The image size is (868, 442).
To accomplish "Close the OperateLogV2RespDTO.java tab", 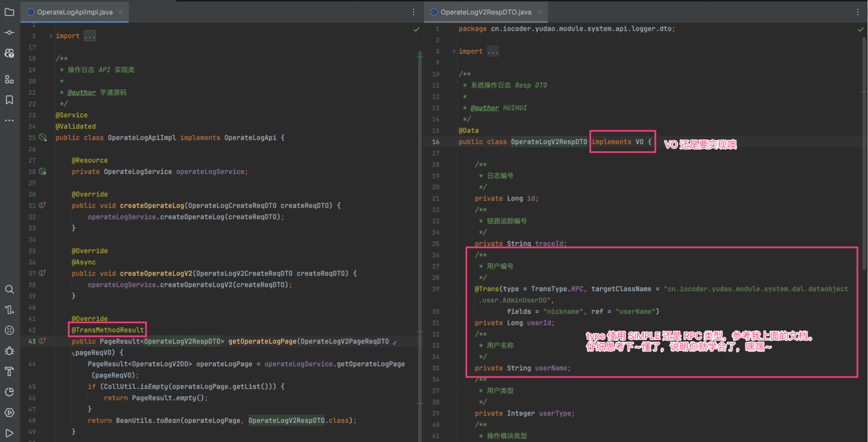I will point(539,12).
